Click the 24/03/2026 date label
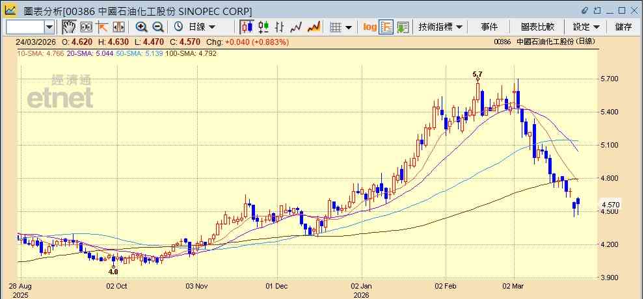This screenshot has width=644, height=299. point(36,42)
